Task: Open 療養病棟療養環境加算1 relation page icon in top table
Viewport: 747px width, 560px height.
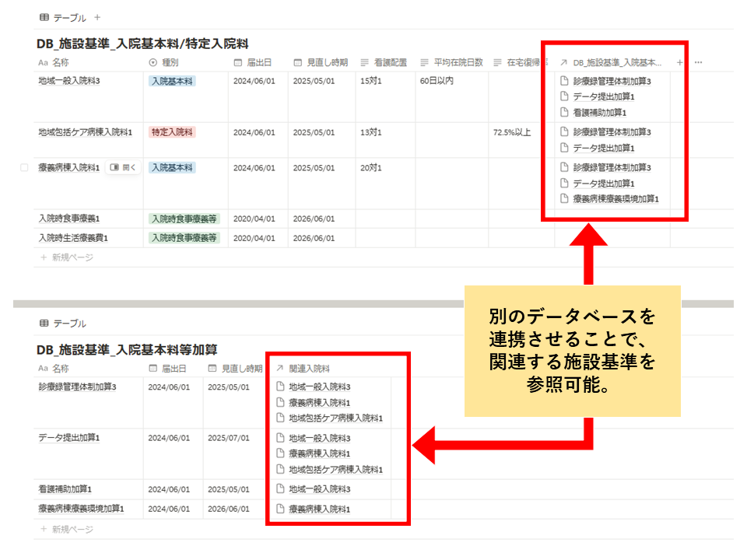Action: [564, 199]
